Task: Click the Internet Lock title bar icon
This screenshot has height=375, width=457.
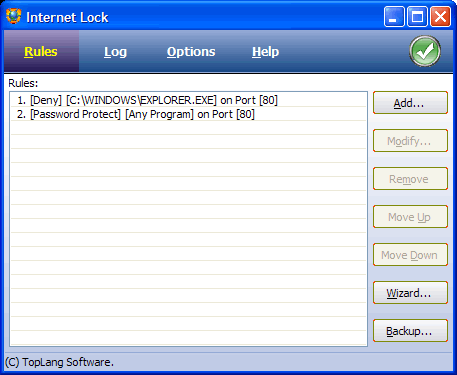Action: 14,16
